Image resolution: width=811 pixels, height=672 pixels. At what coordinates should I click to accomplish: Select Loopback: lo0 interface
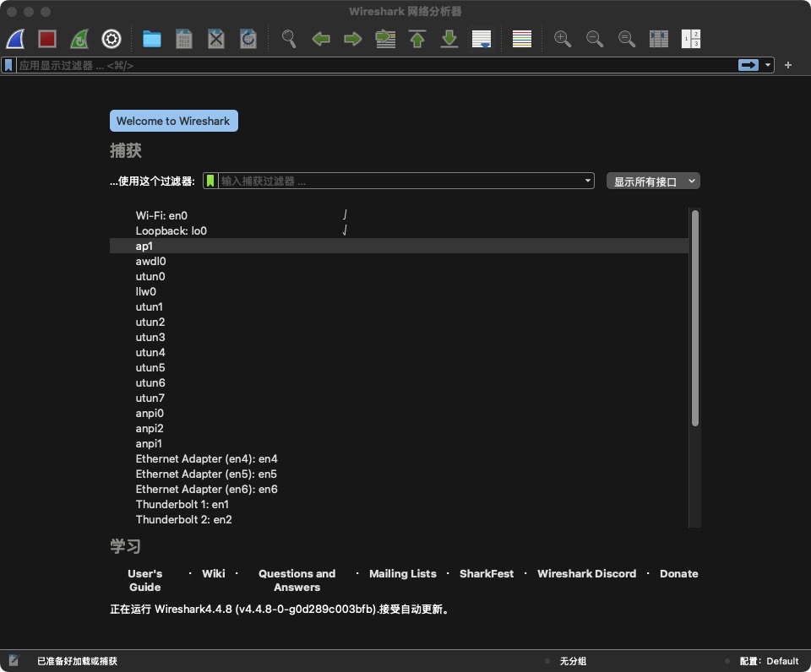pos(399,230)
